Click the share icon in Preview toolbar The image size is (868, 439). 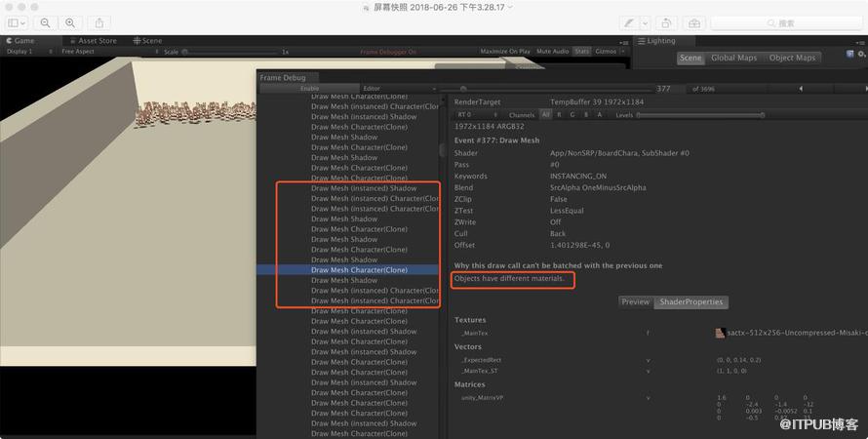tap(99, 22)
